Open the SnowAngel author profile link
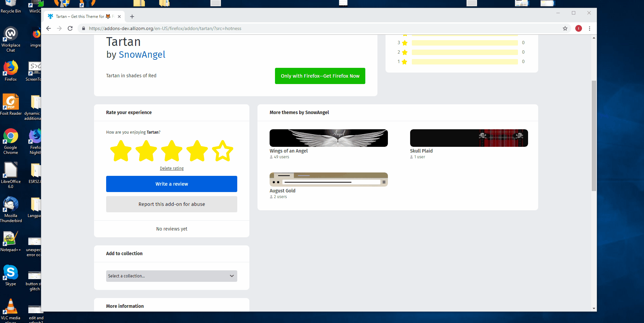 [142, 55]
